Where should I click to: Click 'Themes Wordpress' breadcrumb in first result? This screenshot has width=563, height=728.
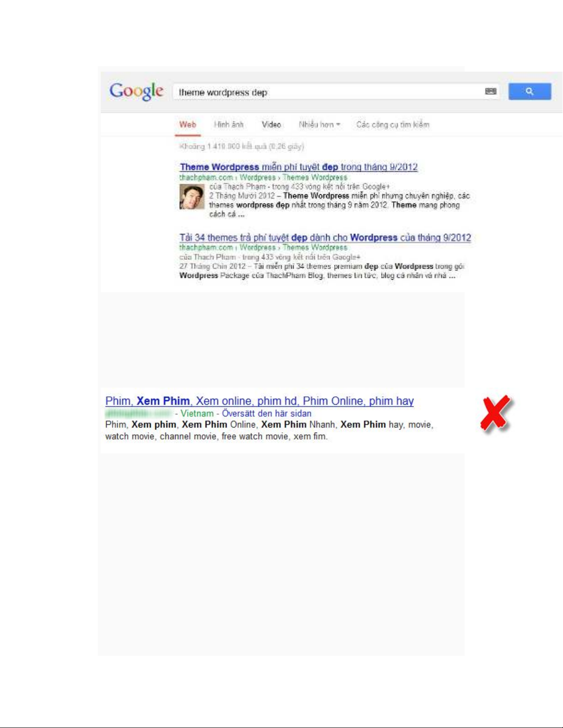[x=315, y=177]
